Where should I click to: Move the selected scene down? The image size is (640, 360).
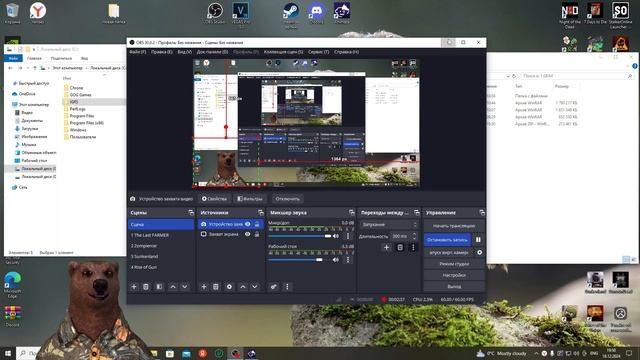184,287
